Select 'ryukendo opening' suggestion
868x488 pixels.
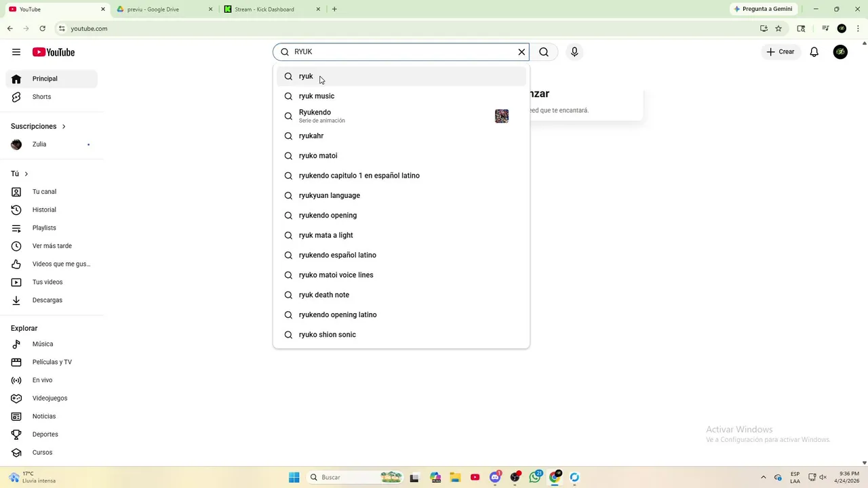tap(401, 216)
